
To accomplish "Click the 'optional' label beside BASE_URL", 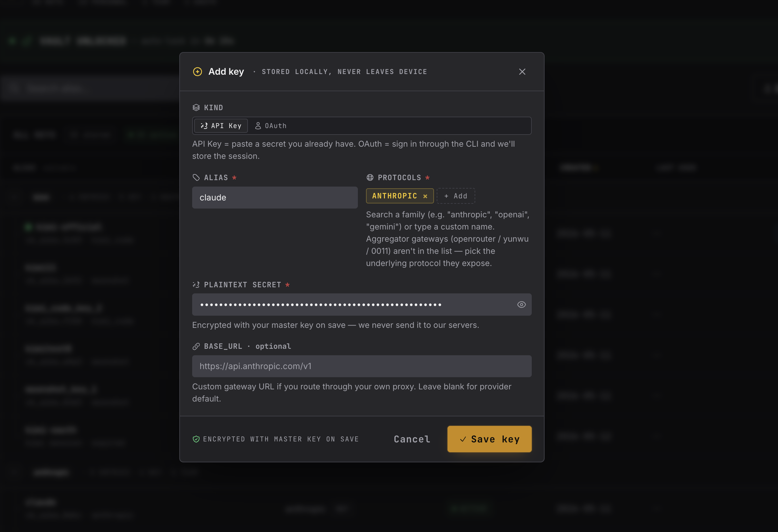I will point(273,346).
